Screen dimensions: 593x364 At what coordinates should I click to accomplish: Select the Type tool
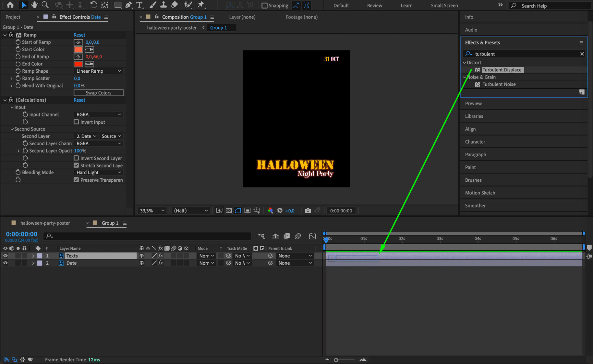(x=139, y=5)
